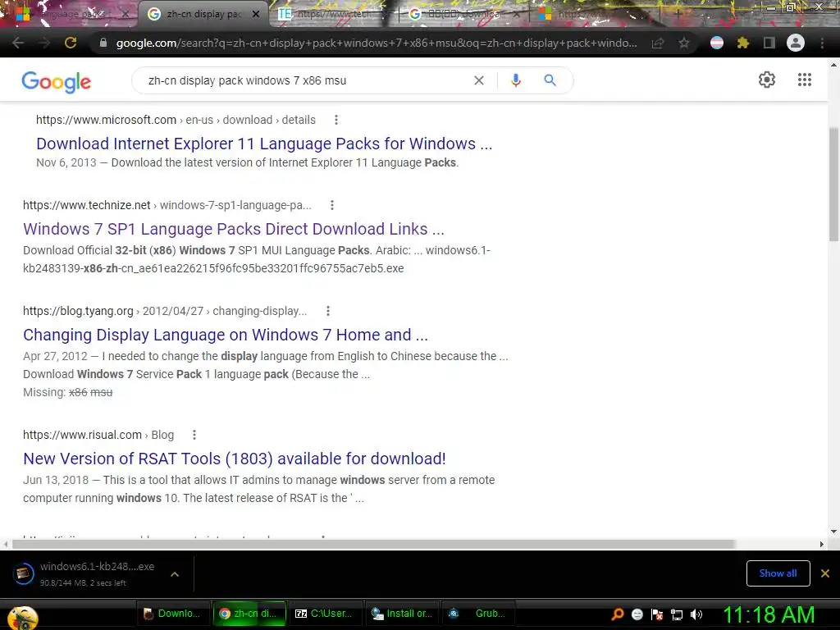Toggle the browser side panel icon

(769, 43)
